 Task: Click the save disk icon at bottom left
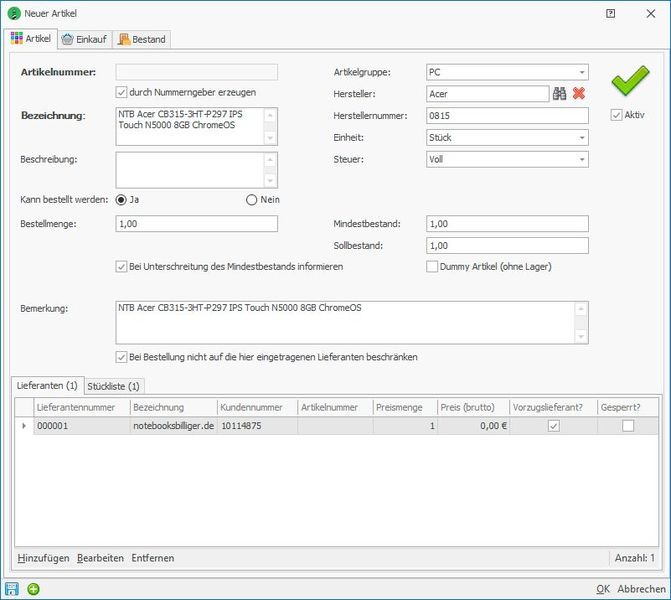(12, 589)
